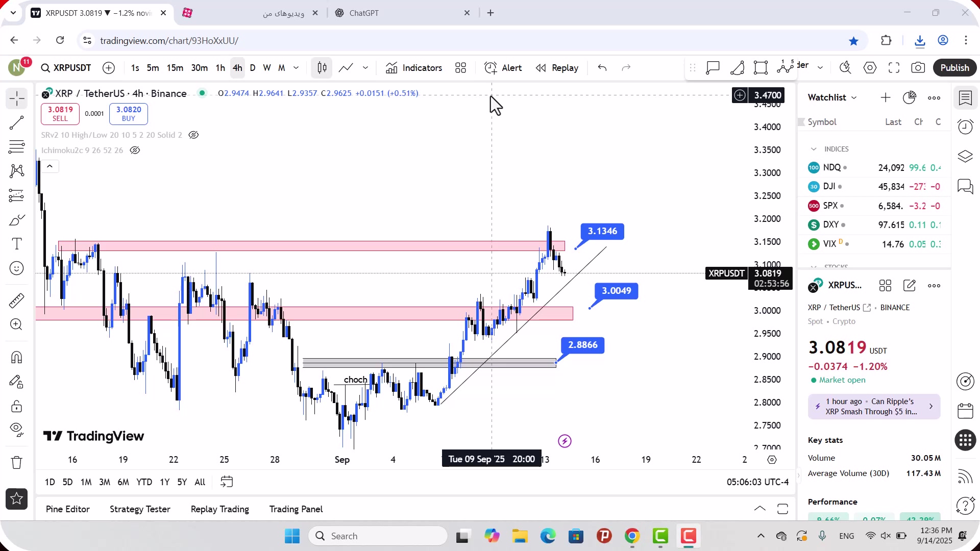Collapse the INDICES watchlist section
Screen dimensions: 980x551
click(x=814, y=149)
